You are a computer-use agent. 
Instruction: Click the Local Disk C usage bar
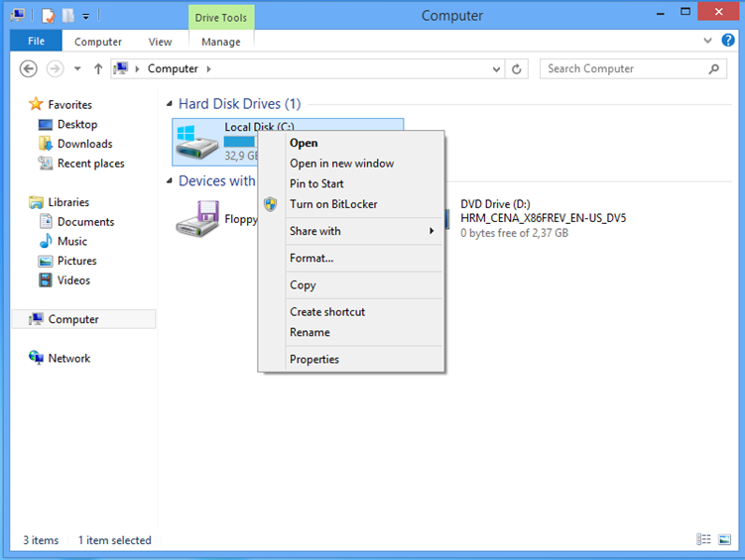[x=240, y=142]
